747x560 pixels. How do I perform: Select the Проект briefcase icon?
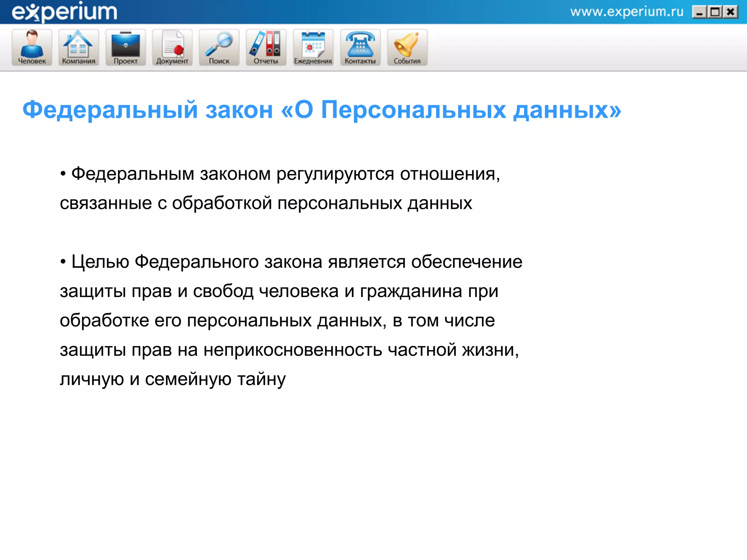[125, 44]
